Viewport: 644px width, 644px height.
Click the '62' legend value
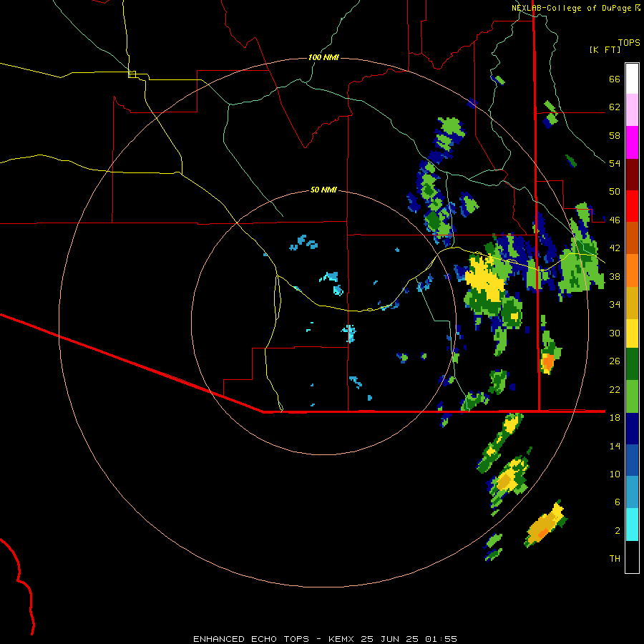point(615,107)
